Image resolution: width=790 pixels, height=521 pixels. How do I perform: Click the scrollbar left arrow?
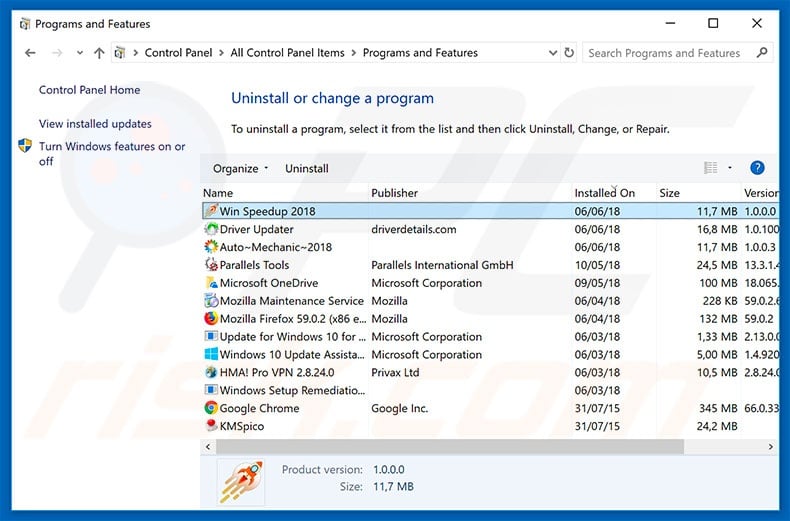click(x=208, y=446)
